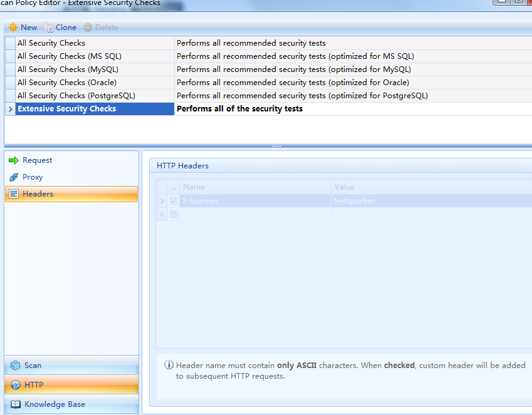This screenshot has width=532, height=415.
Task: Uncheck the X-Scanner header checkbox
Action: (x=174, y=201)
